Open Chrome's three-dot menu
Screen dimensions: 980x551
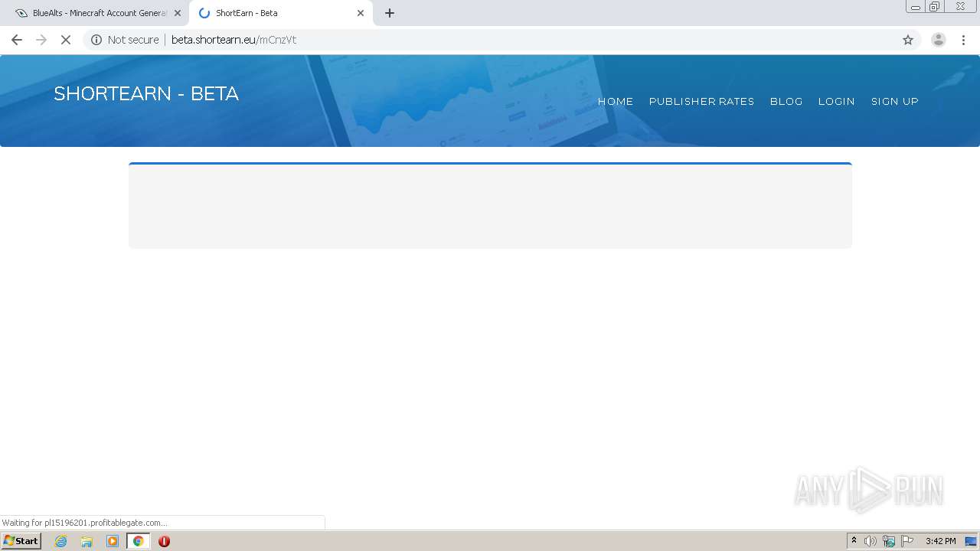pos(964,40)
